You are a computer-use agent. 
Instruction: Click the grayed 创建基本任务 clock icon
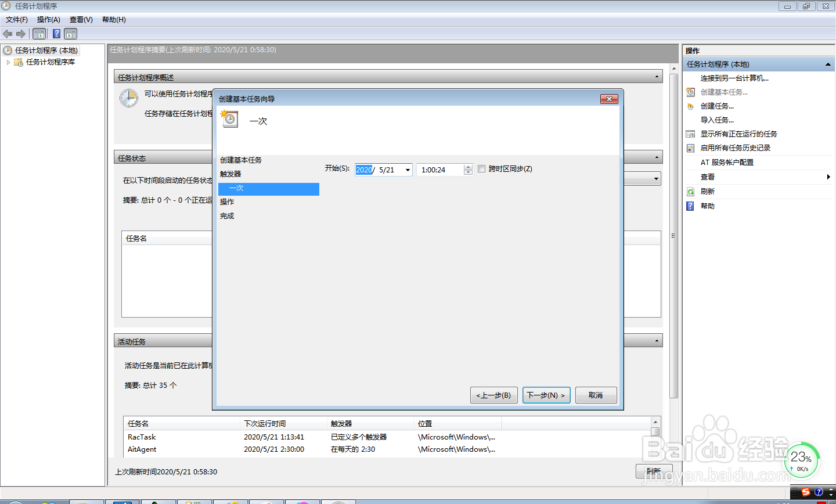(x=690, y=92)
